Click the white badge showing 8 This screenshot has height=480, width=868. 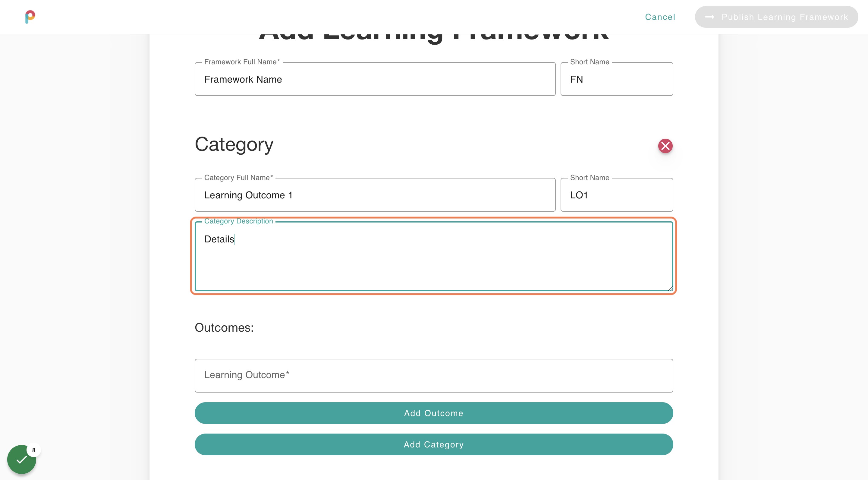coord(34,450)
